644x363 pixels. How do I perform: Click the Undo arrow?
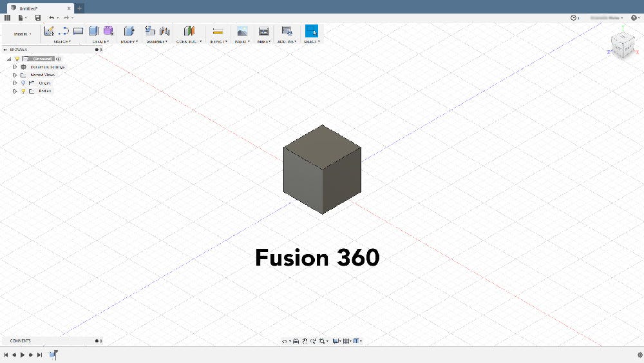coord(52,17)
